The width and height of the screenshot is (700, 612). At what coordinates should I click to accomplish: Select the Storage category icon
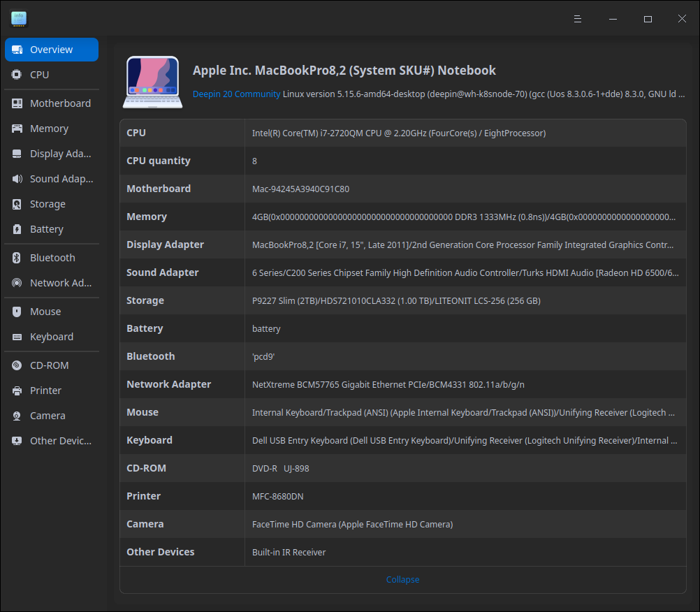[16, 204]
